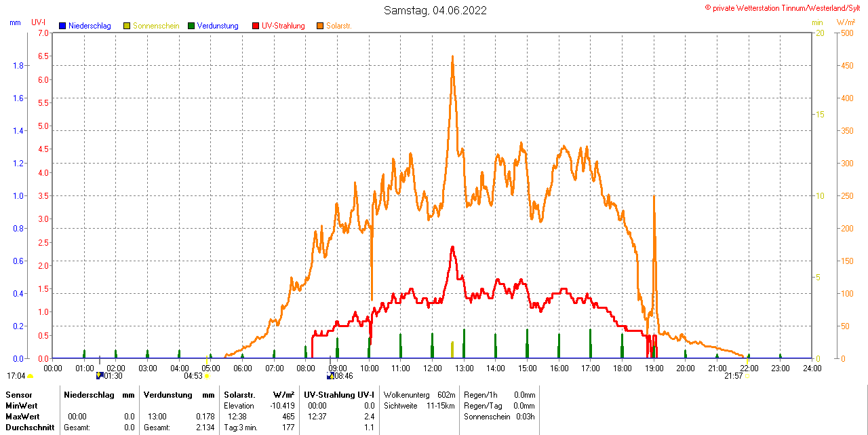Click the small sunset marker next to 21:57
The image size is (868, 435).
[748, 375]
